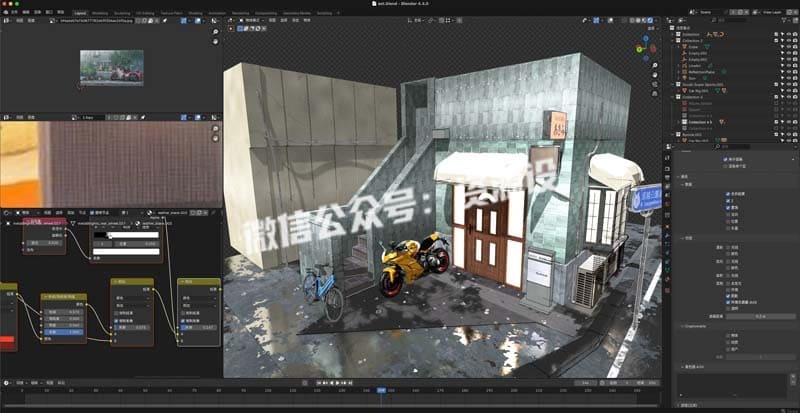
Task: Click the orientation navigation gizmo in viewport
Action: point(645,46)
